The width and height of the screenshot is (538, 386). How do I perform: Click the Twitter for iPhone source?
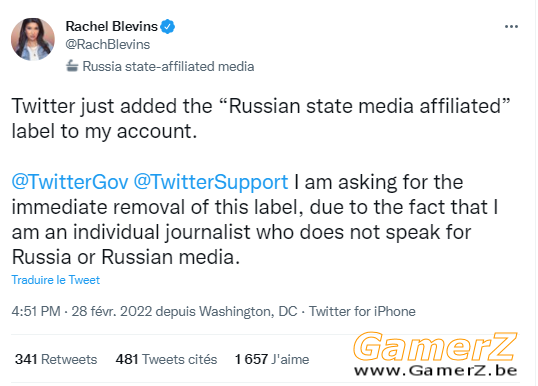coord(362,311)
